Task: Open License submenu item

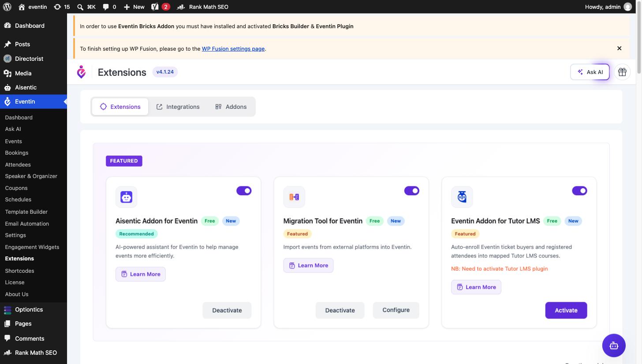Action: coord(15,282)
